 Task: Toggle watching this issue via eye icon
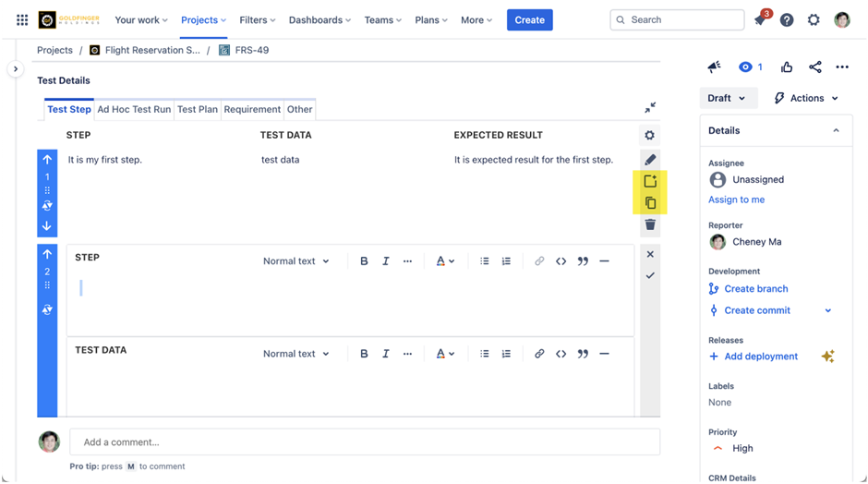745,67
